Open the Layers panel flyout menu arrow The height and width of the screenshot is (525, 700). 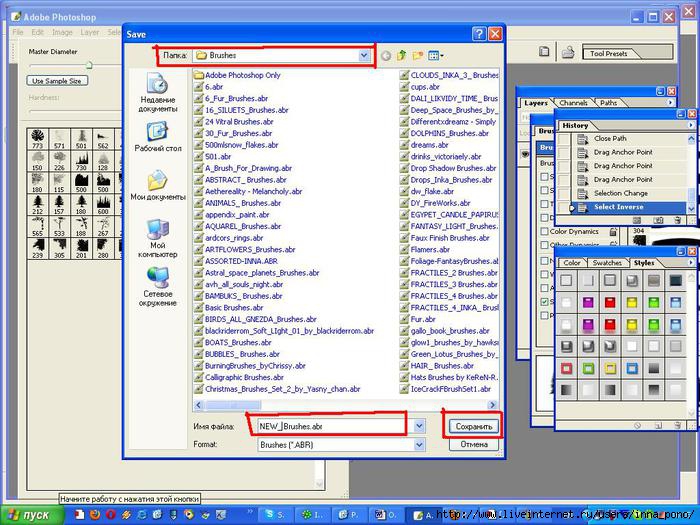(x=670, y=102)
